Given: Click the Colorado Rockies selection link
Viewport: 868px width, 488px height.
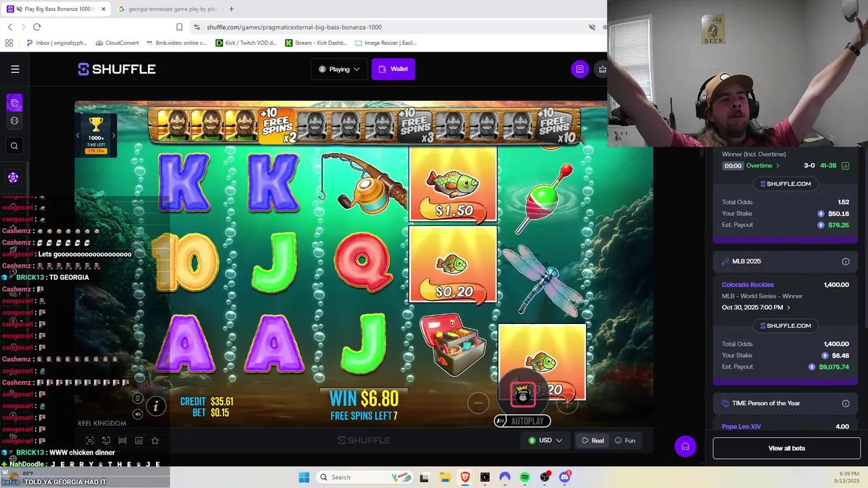Looking at the screenshot, I should [x=747, y=285].
